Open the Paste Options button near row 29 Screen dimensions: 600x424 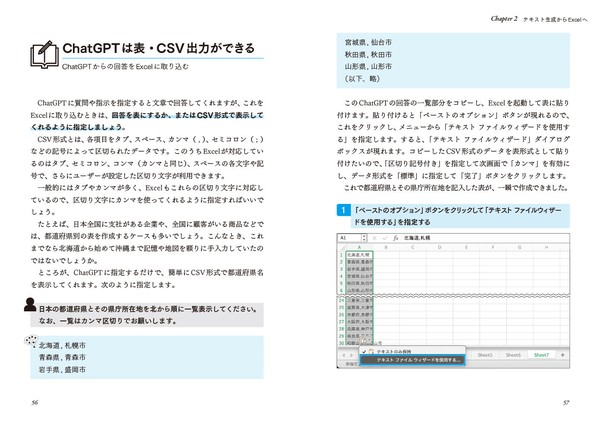(x=365, y=340)
